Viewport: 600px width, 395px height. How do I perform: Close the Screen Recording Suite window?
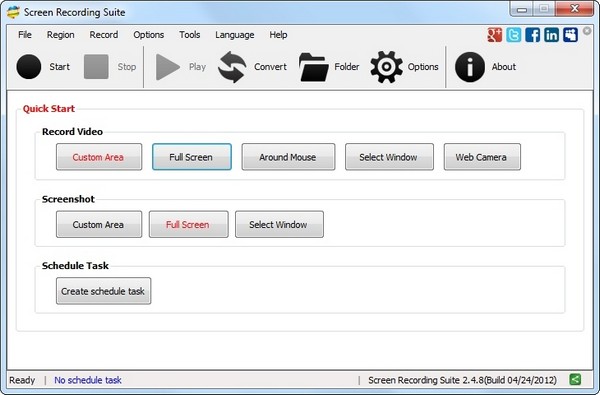[x=574, y=9]
